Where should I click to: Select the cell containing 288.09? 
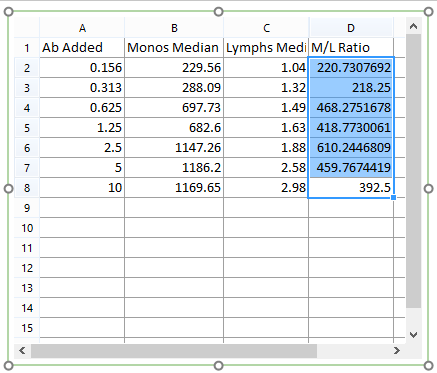pyautogui.click(x=174, y=88)
